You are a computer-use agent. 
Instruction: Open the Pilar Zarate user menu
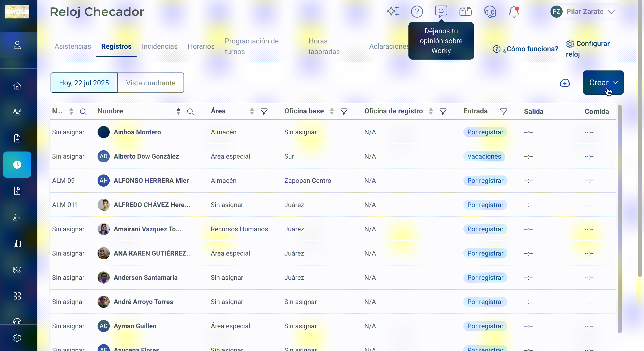583,12
